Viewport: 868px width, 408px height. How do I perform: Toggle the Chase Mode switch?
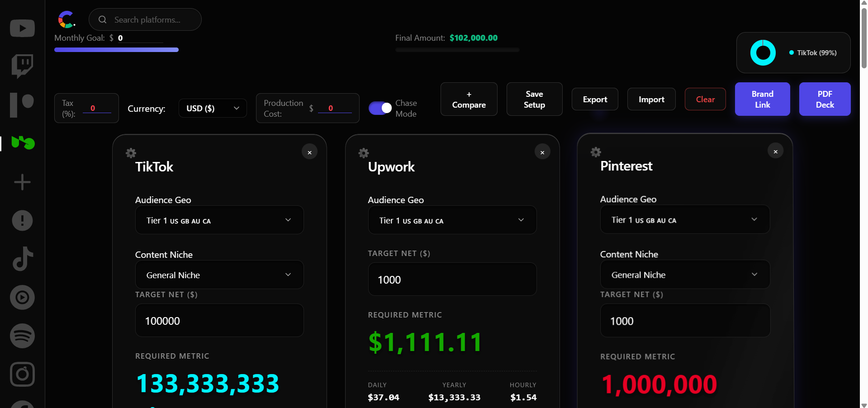click(380, 108)
